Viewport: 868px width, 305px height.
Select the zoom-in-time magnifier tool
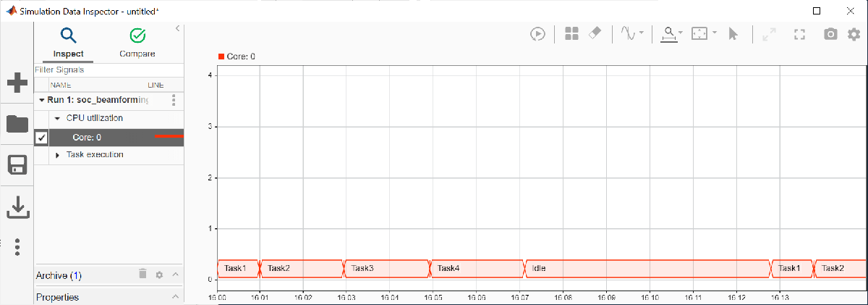[x=670, y=33]
